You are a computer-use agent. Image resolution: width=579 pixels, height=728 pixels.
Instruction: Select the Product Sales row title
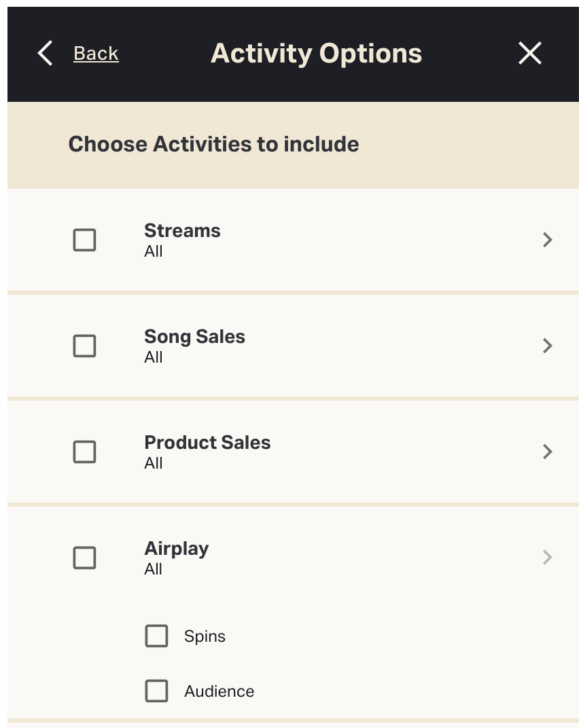click(x=207, y=443)
